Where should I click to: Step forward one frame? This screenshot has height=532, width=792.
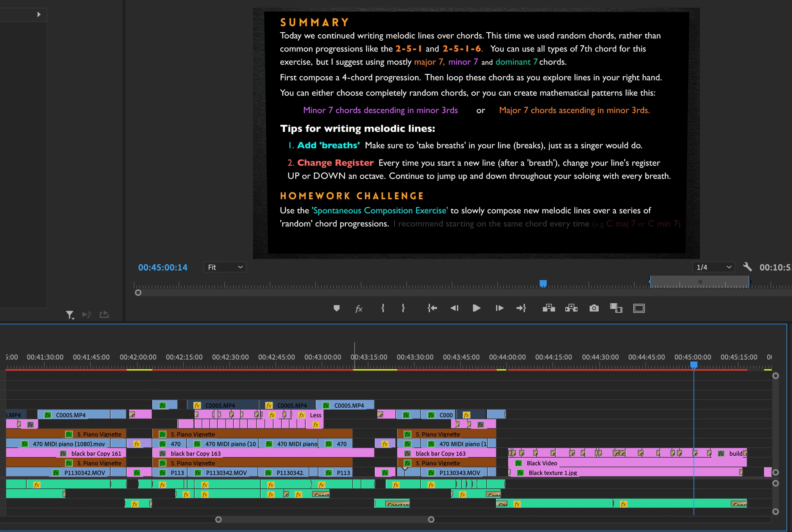(x=499, y=308)
